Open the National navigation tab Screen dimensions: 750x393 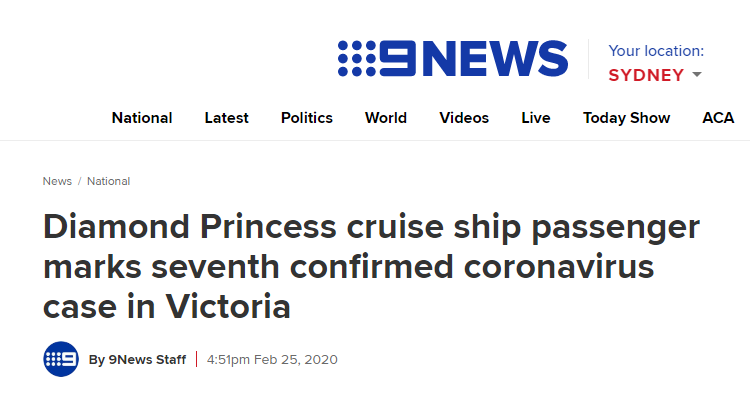click(x=142, y=118)
